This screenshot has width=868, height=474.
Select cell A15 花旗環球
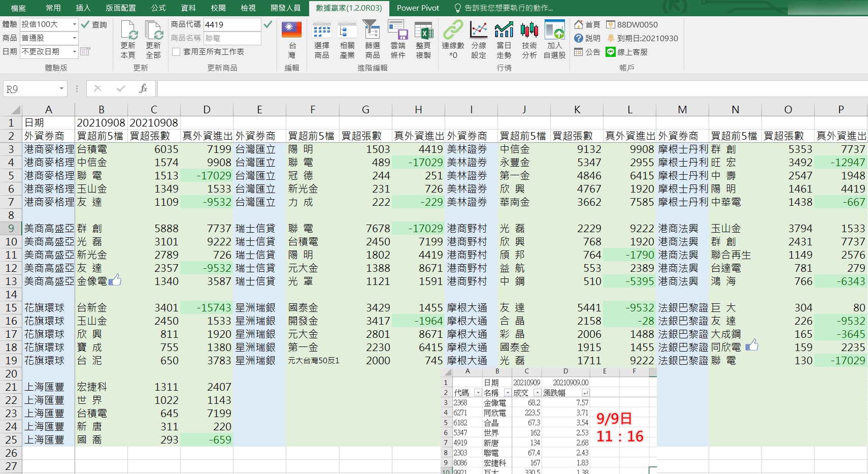point(48,307)
